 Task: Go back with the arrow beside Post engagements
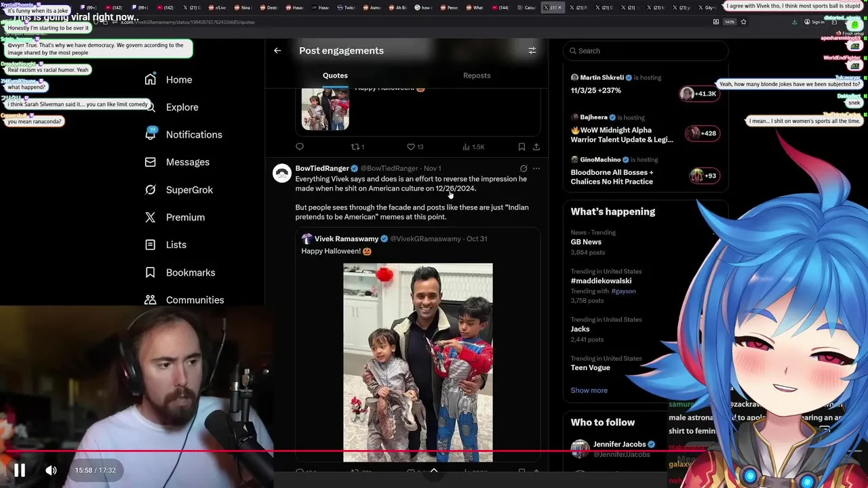(277, 50)
